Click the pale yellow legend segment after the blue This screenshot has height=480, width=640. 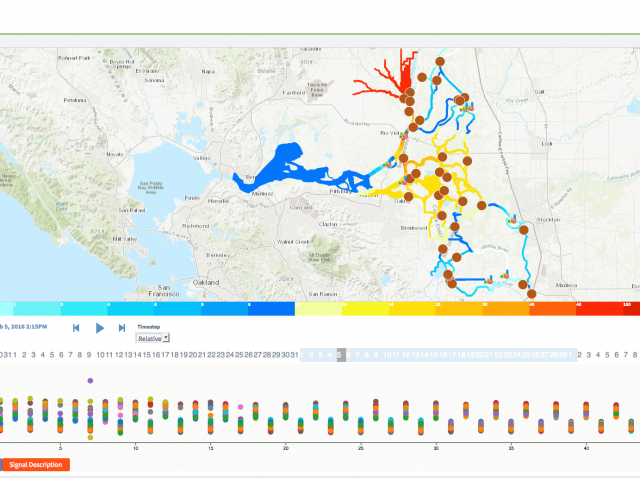point(318,309)
